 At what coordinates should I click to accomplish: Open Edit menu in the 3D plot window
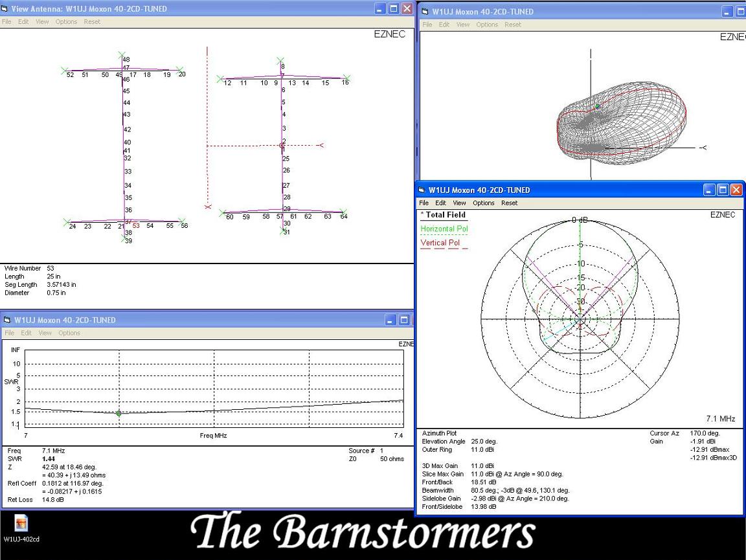pyautogui.click(x=444, y=25)
